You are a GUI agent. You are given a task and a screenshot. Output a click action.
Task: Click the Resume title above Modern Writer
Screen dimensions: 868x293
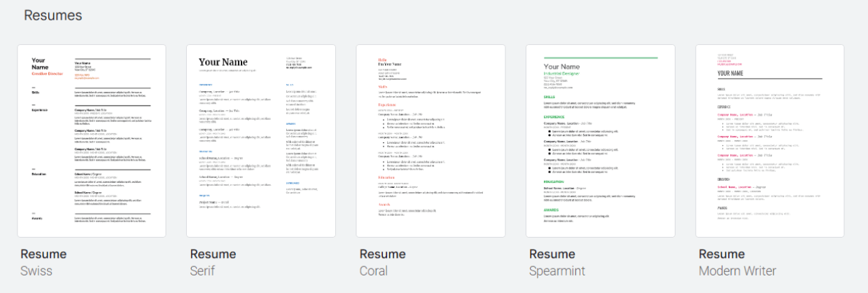722,254
